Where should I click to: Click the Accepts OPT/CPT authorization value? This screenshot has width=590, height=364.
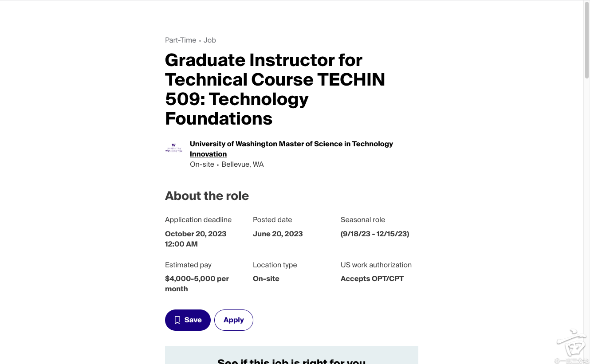coord(372,278)
